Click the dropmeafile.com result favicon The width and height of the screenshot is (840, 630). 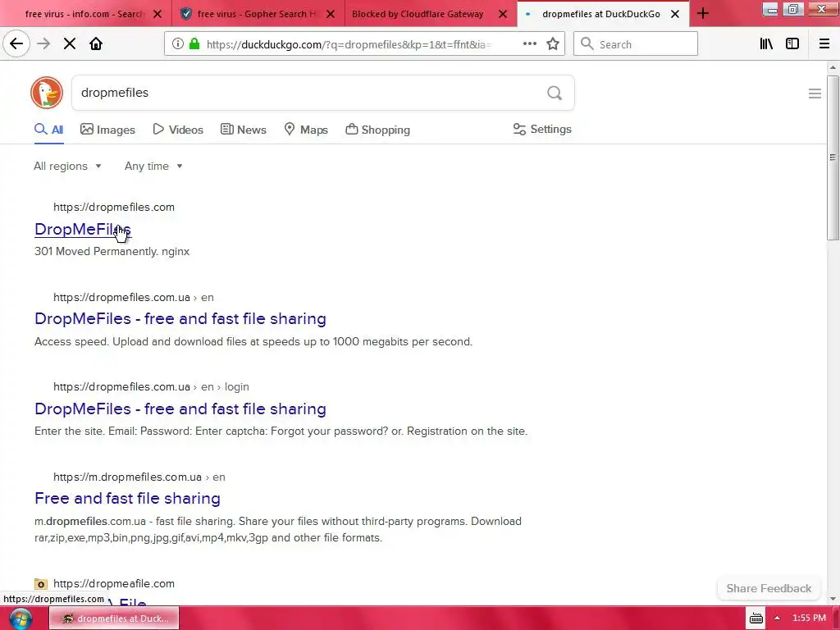pos(41,584)
